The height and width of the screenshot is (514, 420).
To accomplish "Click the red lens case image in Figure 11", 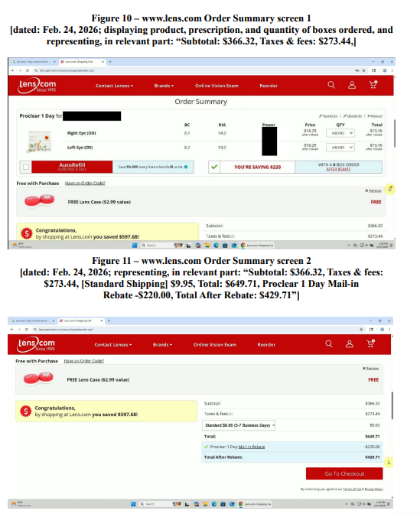I will tap(39, 378).
